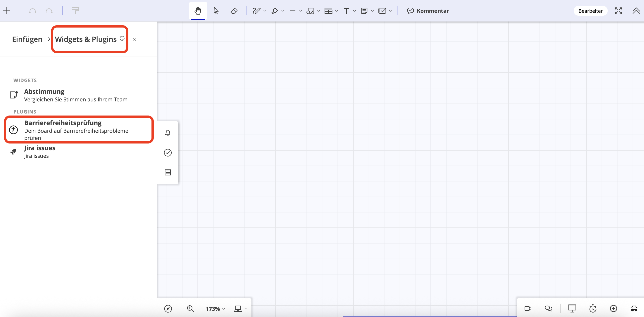Open notes list icon
Viewport: 644px width, 317px height.
pos(168,172)
